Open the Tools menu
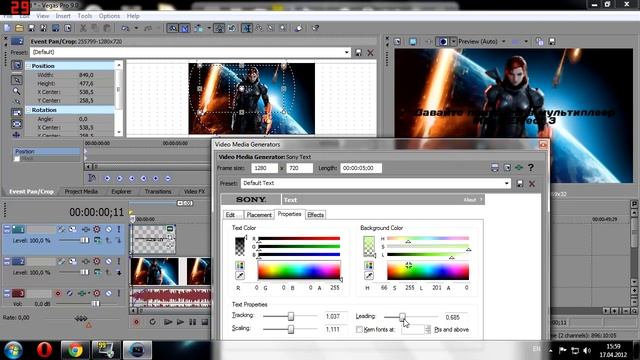The width and height of the screenshot is (640, 360). coord(84,16)
